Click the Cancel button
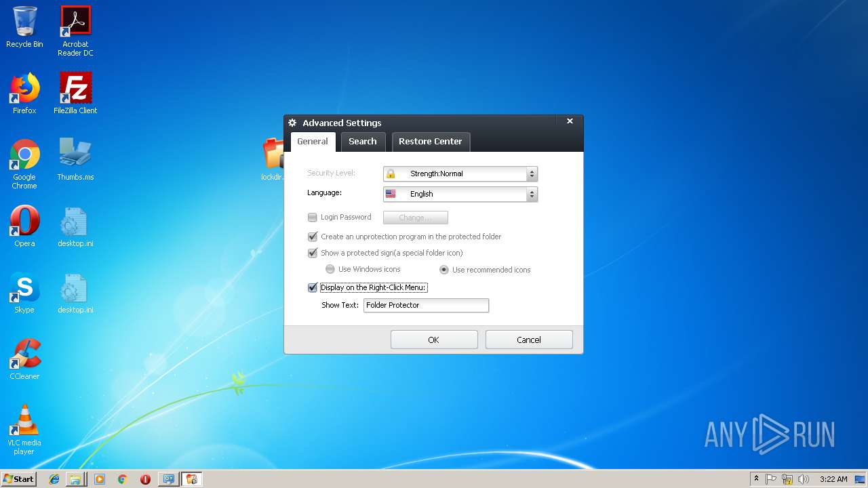This screenshot has height=488, width=868. pos(529,340)
